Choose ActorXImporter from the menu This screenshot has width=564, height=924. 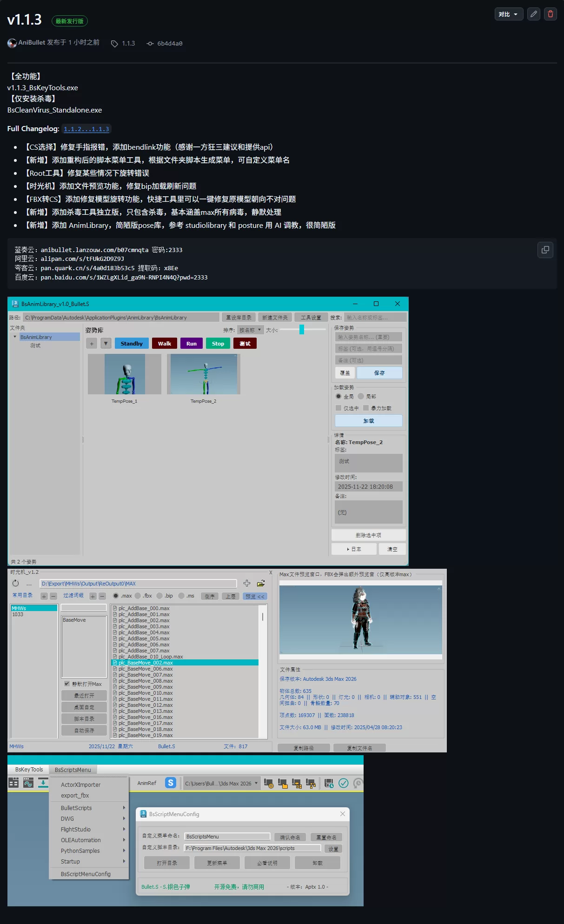pyautogui.click(x=88, y=784)
